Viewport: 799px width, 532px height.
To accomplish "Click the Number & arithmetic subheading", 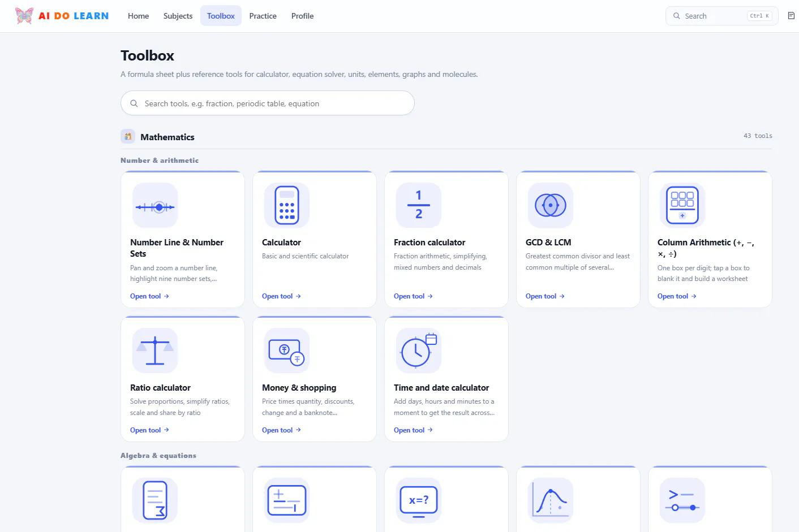I will [160, 161].
